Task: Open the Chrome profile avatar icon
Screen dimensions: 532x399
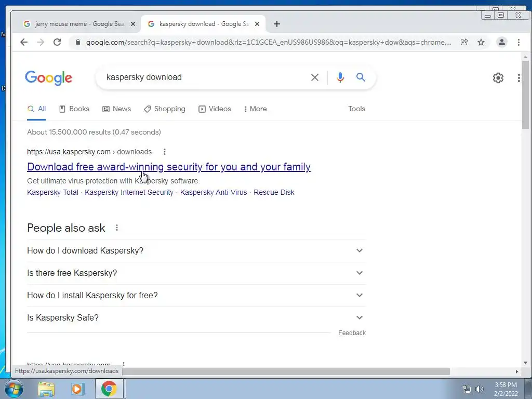Action: (501, 42)
